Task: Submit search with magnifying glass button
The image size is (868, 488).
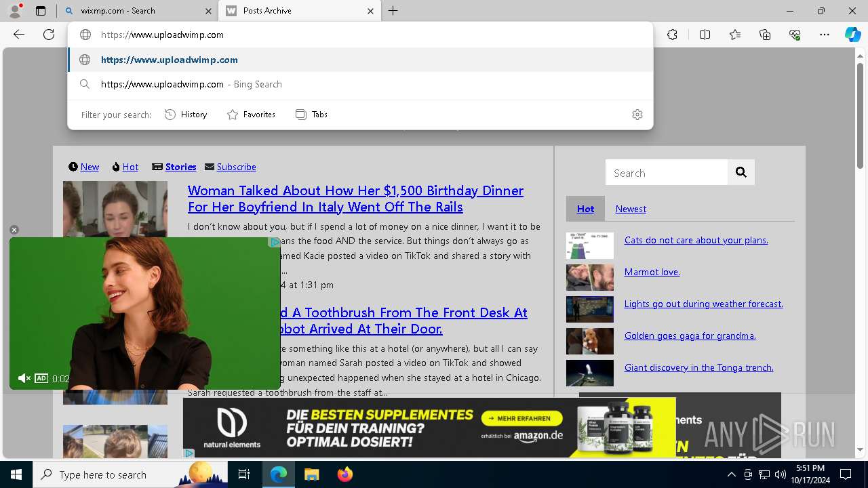Action: pyautogui.click(x=741, y=173)
